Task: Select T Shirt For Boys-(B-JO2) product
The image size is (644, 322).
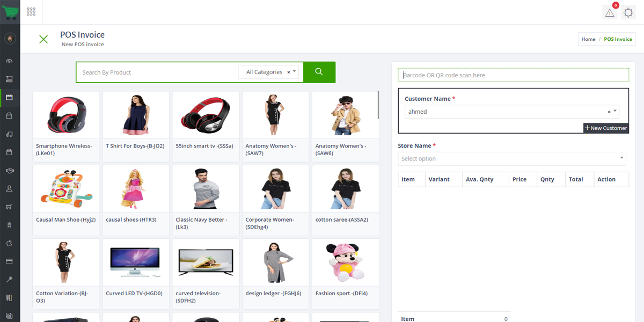Action: 136,127
